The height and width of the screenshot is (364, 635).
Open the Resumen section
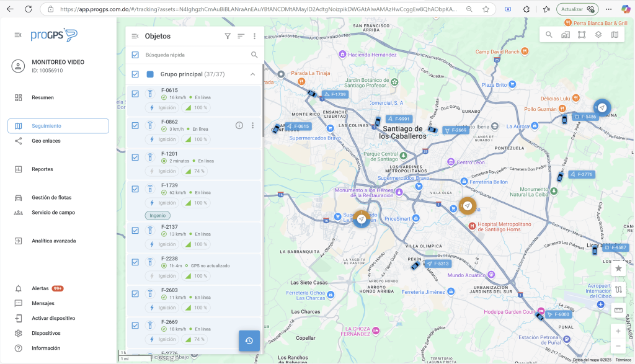(x=58, y=97)
